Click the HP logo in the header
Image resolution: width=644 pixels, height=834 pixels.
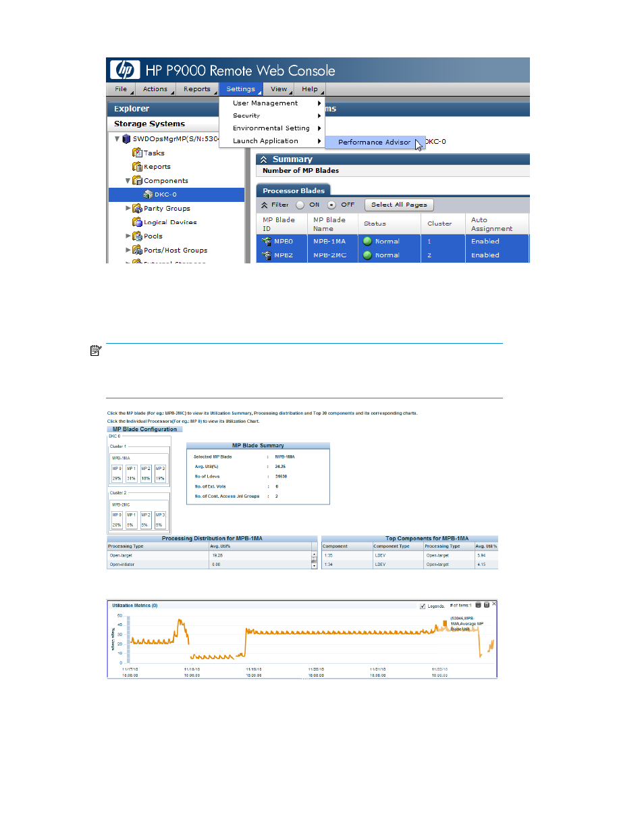[x=126, y=70]
